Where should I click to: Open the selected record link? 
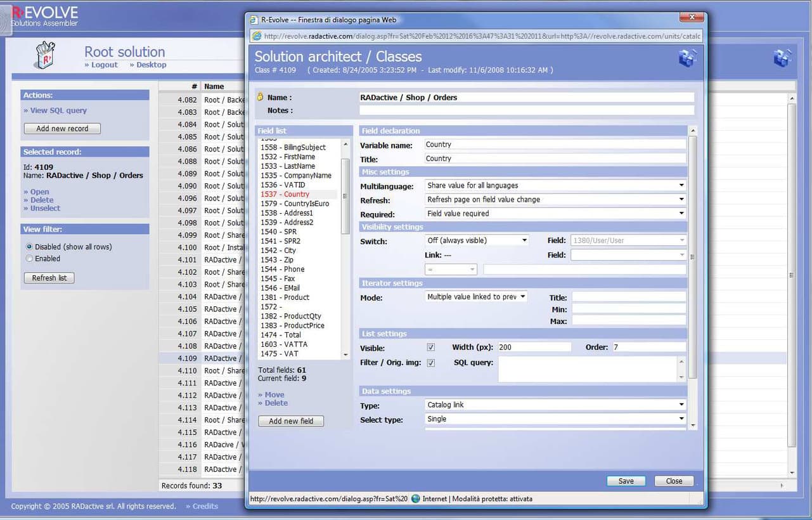click(36, 192)
